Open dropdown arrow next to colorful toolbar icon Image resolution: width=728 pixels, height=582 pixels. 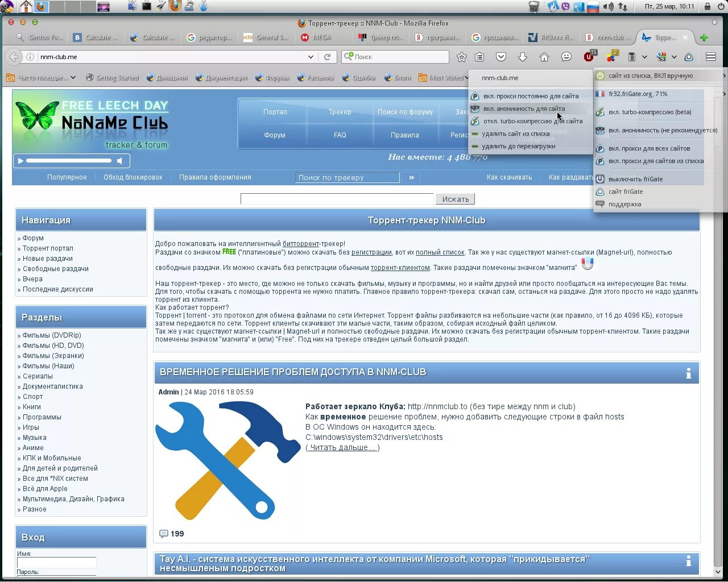pyautogui.click(x=674, y=57)
